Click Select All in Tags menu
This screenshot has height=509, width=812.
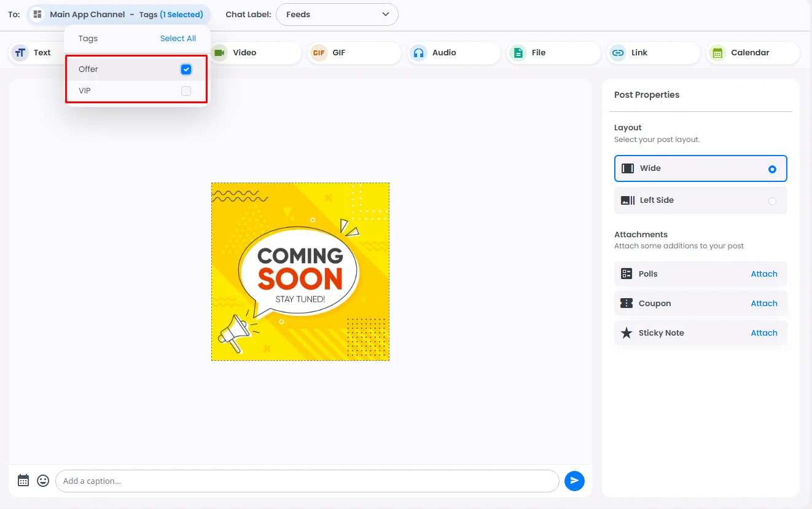(178, 38)
